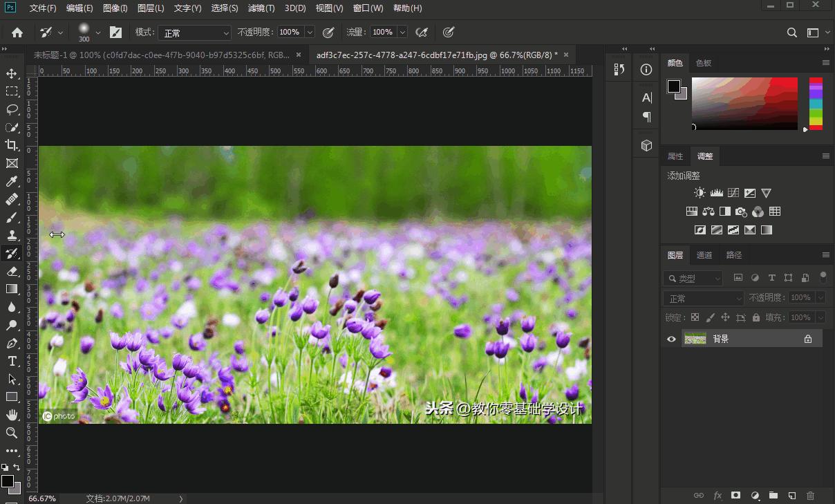
Task: Select the Move tool
Action: [x=12, y=73]
